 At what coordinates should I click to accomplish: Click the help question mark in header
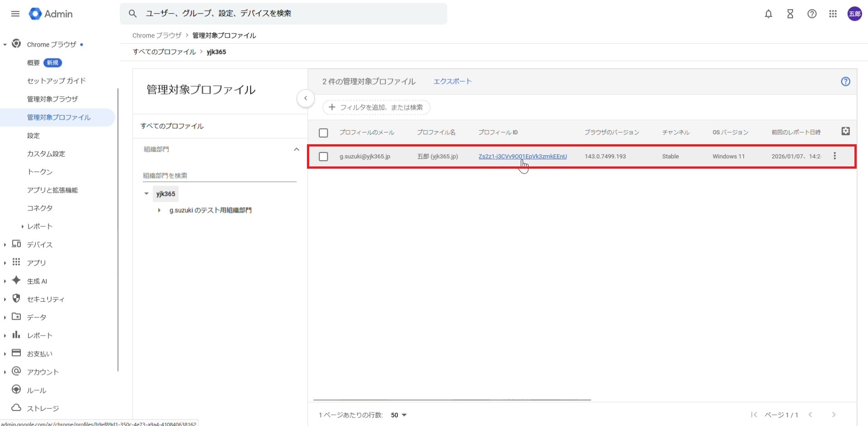pyautogui.click(x=811, y=14)
